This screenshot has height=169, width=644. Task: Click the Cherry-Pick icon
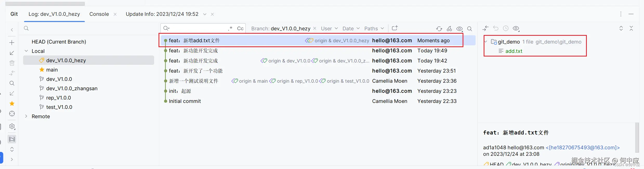pos(449,29)
